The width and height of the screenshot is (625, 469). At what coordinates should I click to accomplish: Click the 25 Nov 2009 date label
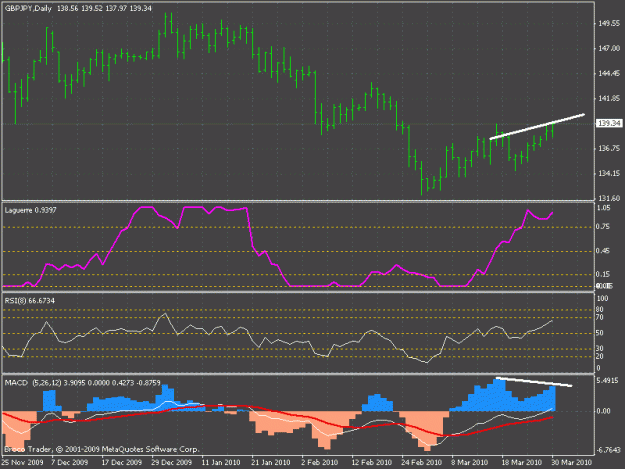click(22, 463)
